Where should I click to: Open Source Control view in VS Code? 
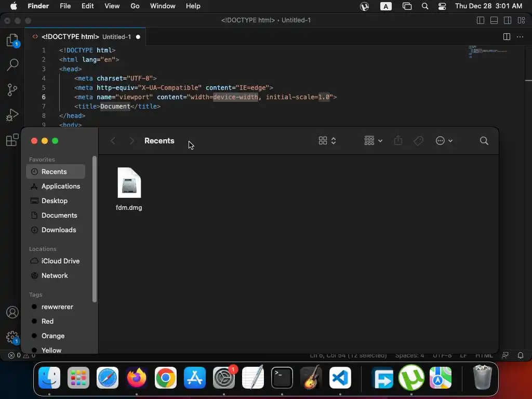click(x=12, y=90)
